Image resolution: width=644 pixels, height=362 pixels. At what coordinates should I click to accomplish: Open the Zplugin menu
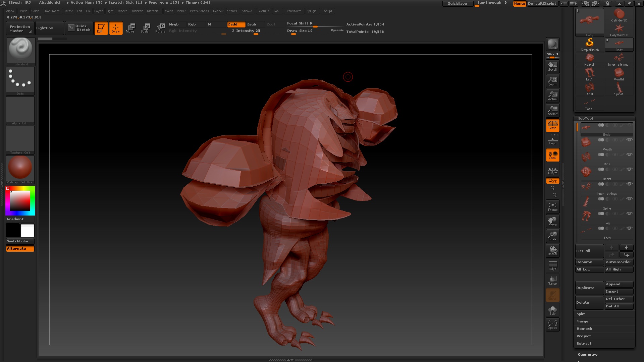tap(311, 11)
